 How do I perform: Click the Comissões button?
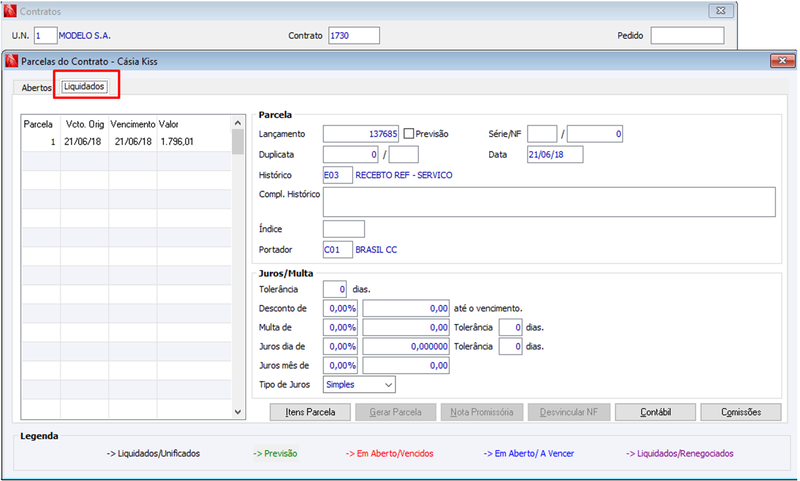click(741, 412)
